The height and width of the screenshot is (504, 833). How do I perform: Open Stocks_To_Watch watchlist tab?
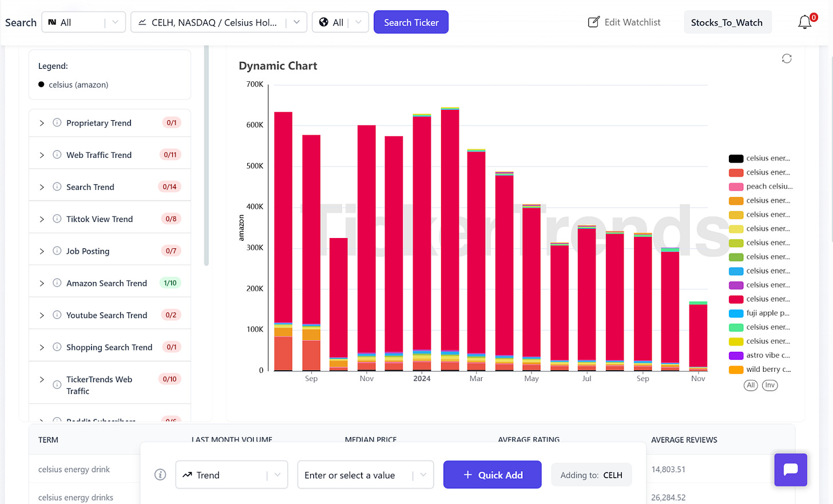pyautogui.click(x=727, y=22)
